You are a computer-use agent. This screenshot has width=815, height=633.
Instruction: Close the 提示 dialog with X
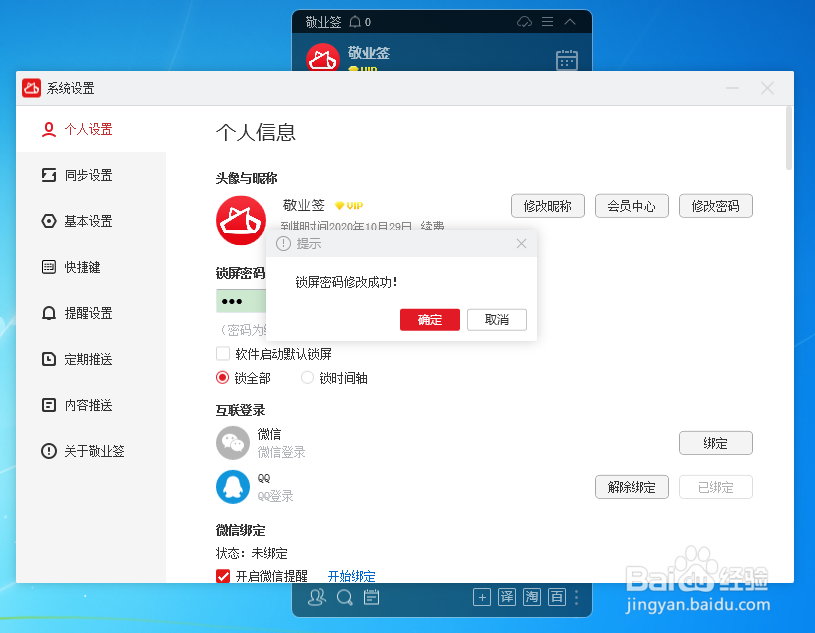[x=521, y=243]
